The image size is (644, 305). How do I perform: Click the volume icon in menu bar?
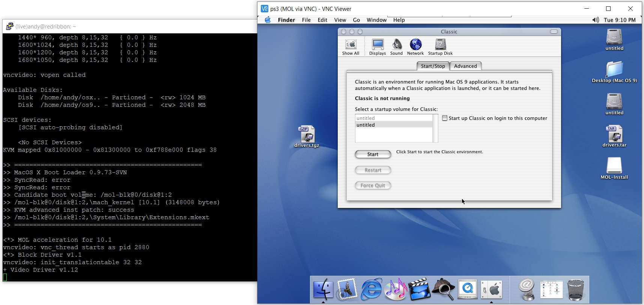(x=596, y=20)
